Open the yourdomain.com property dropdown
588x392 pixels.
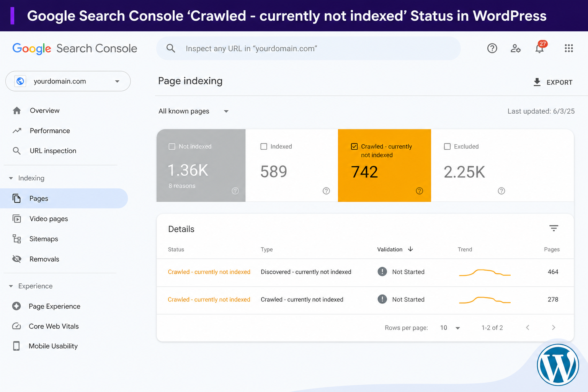[x=68, y=81]
